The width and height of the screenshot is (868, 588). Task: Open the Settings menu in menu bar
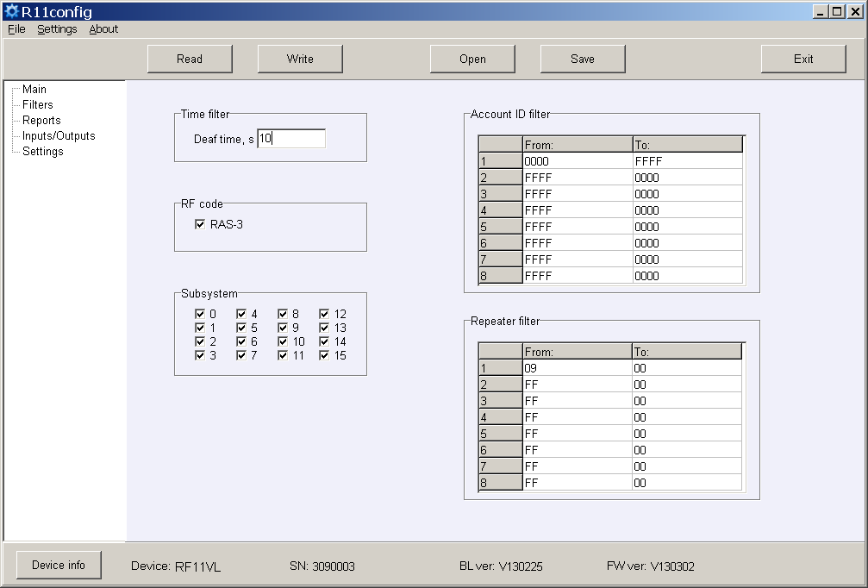[57, 28]
